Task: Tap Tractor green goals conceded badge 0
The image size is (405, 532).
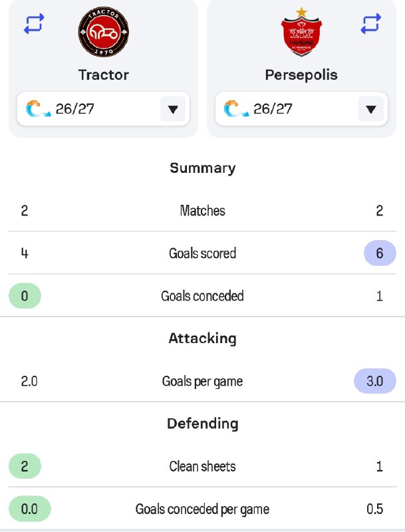Action: point(25,296)
